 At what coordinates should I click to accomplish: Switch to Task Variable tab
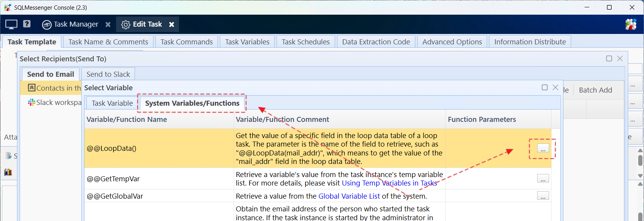[x=112, y=103]
